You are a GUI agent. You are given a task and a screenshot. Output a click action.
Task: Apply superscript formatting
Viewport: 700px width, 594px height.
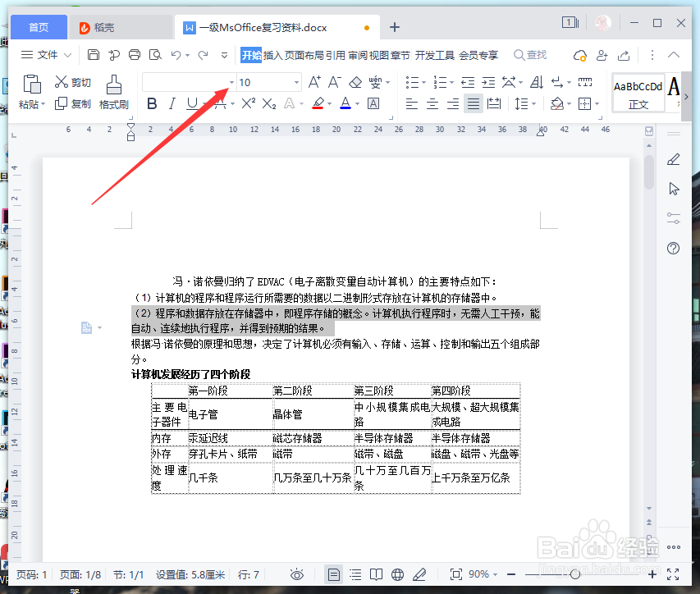tap(248, 104)
